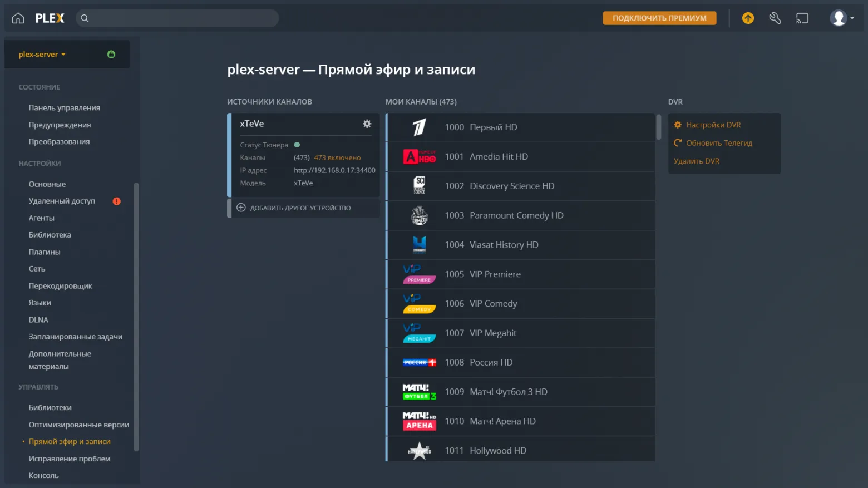Expand the plex-server dropdown
The image size is (868, 488).
tap(42, 54)
